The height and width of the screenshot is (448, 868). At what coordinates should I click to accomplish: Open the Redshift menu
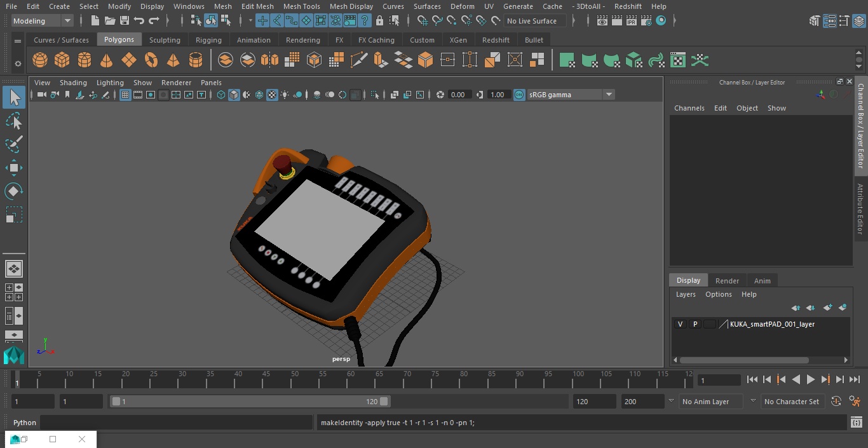[628, 6]
